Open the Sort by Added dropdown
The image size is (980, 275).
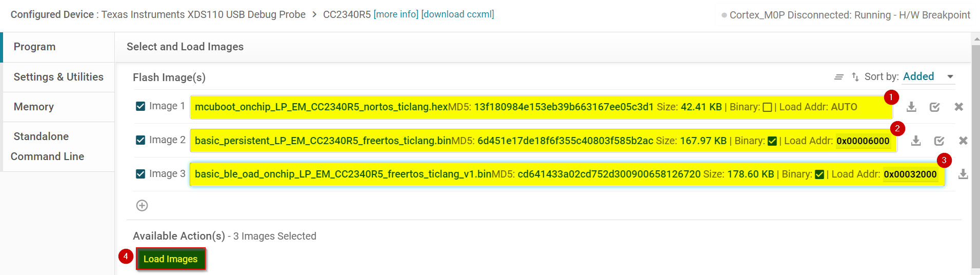click(x=928, y=77)
